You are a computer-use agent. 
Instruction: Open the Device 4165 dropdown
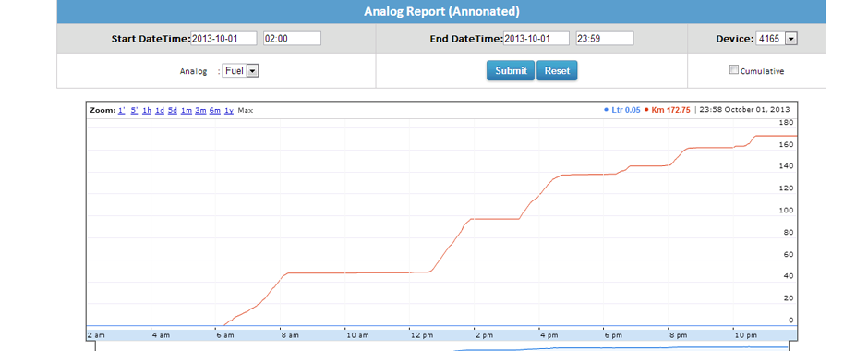[777, 39]
